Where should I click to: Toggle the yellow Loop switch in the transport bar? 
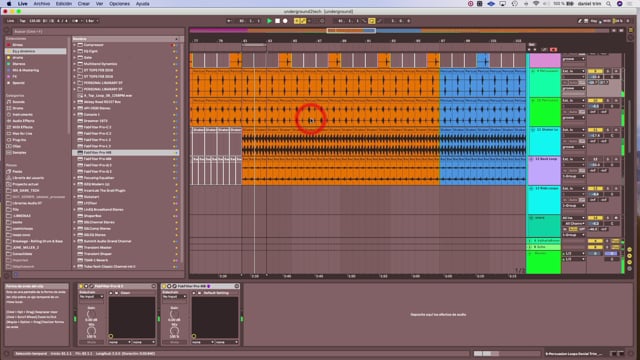(371, 21)
